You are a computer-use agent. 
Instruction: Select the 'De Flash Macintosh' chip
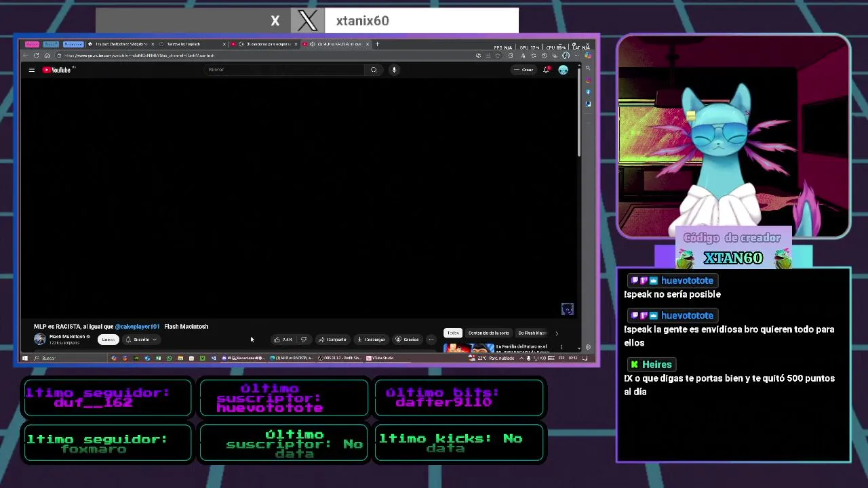click(x=532, y=333)
